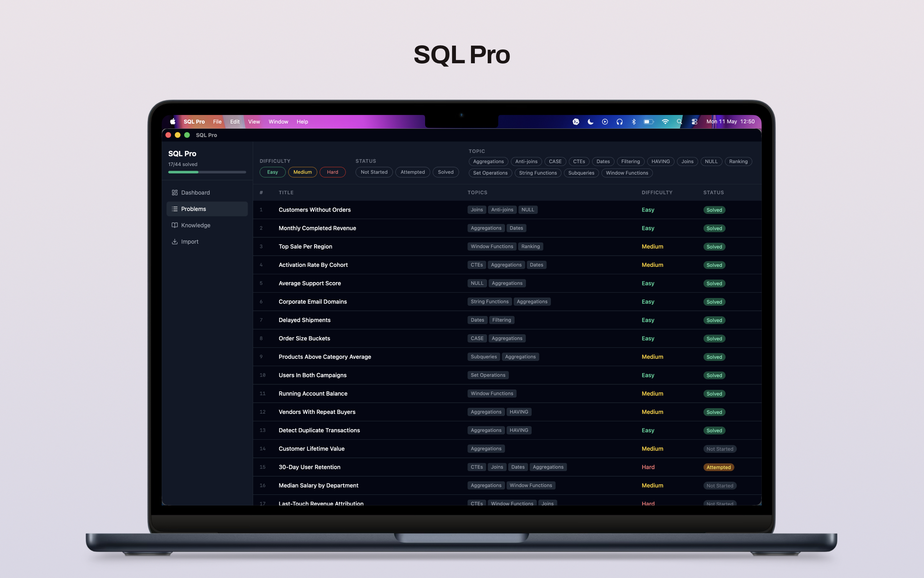Toggle the Not Started status filter
Viewport: 924px width, 578px height.
(x=374, y=172)
